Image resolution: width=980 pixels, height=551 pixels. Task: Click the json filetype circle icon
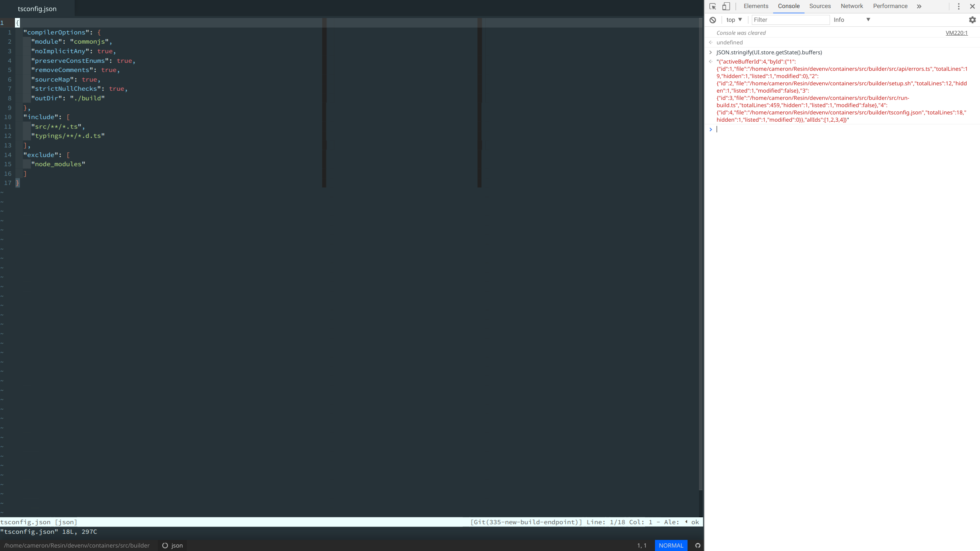tap(165, 546)
